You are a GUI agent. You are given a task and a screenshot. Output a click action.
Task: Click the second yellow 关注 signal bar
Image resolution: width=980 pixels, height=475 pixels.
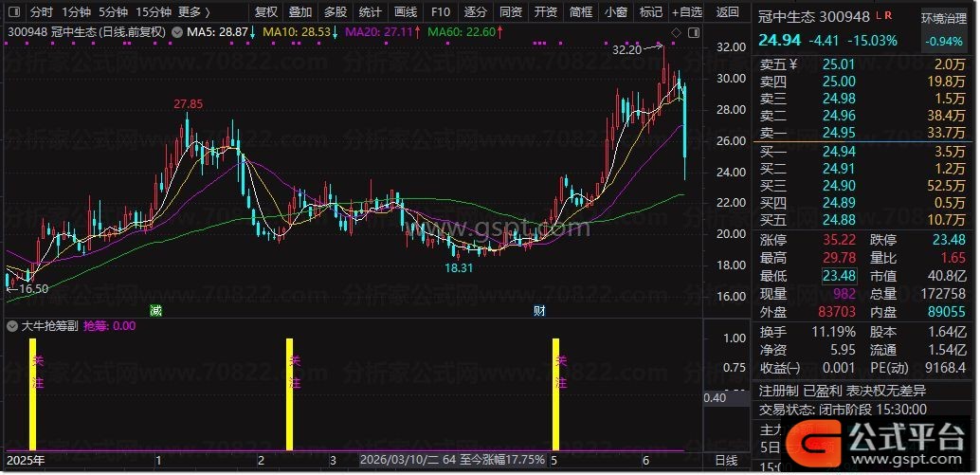[x=289, y=393]
